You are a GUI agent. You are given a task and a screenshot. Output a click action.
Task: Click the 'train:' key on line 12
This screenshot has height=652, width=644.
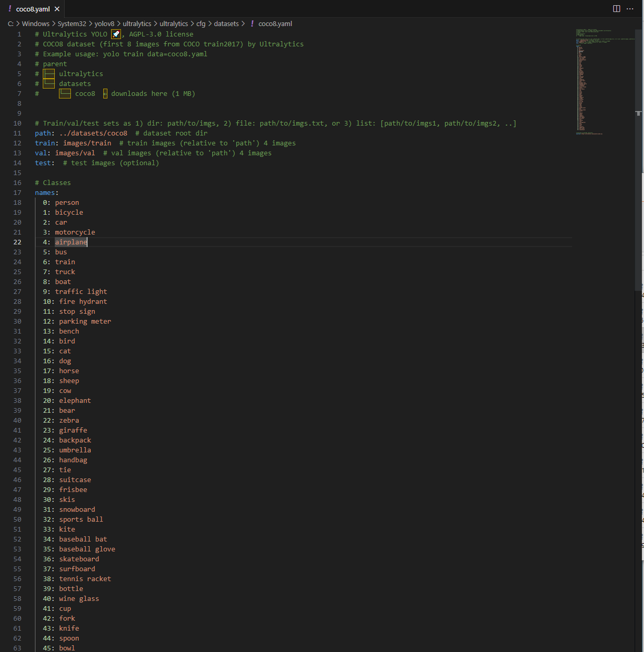(x=46, y=143)
